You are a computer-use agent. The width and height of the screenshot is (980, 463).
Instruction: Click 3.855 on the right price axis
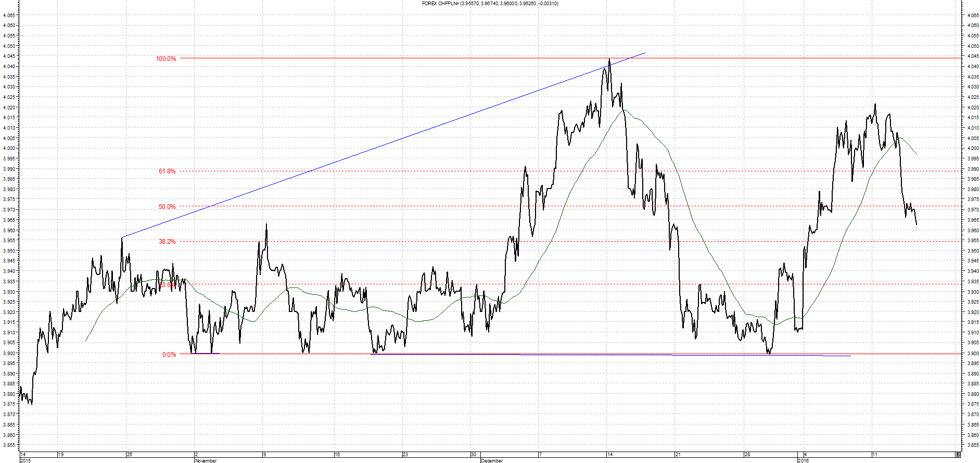(973, 446)
